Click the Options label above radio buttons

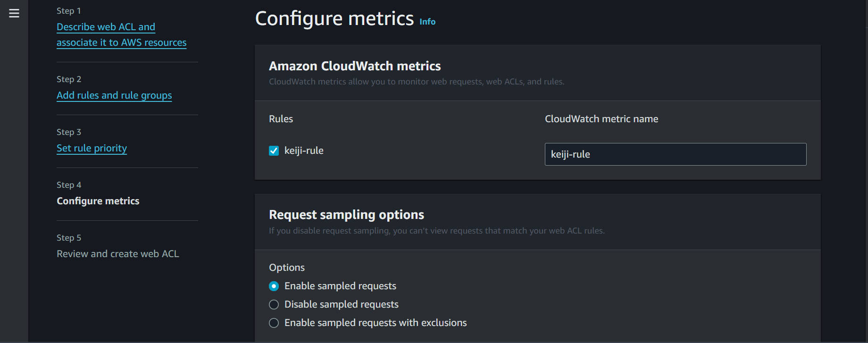tap(287, 268)
